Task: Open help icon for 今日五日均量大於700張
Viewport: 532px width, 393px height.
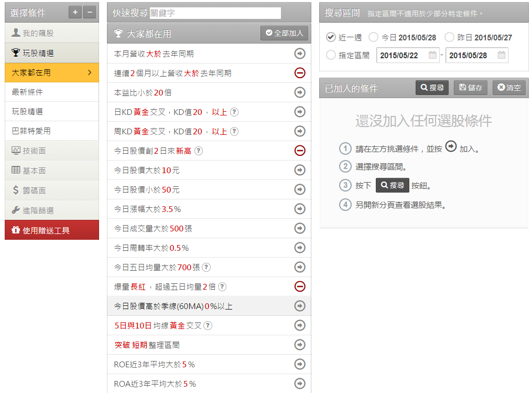Action: (x=207, y=267)
